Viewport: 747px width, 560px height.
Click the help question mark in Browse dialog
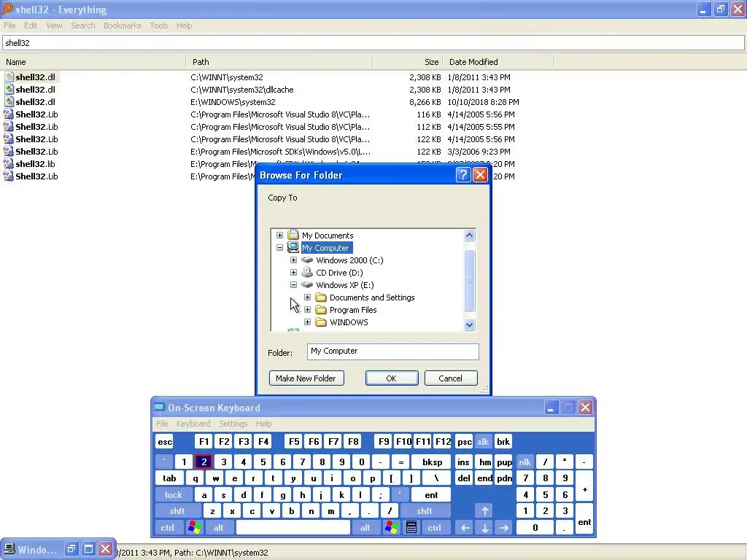pyautogui.click(x=463, y=175)
